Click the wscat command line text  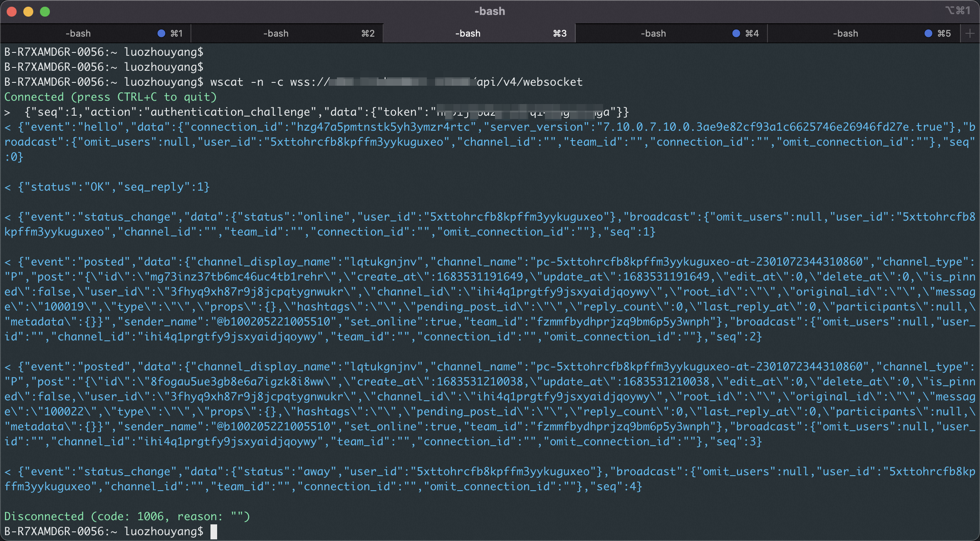396,82
